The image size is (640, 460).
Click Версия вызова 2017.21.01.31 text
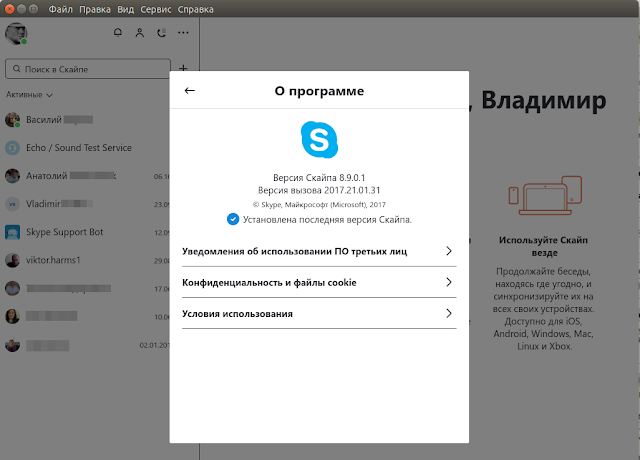coord(319,190)
